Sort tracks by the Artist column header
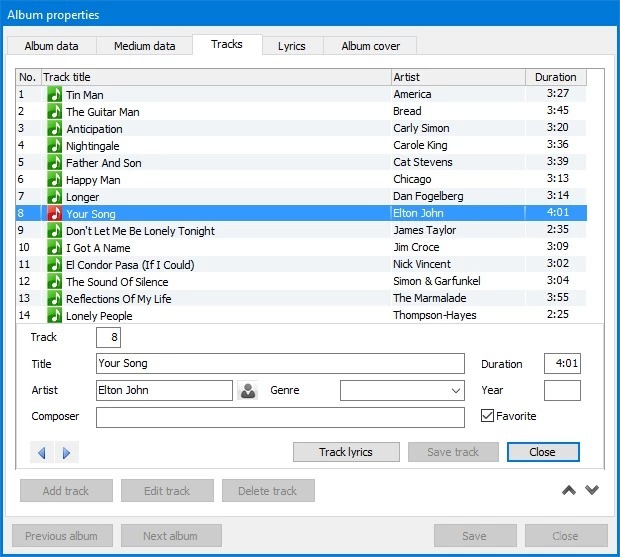The image size is (620, 557). (457, 77)
